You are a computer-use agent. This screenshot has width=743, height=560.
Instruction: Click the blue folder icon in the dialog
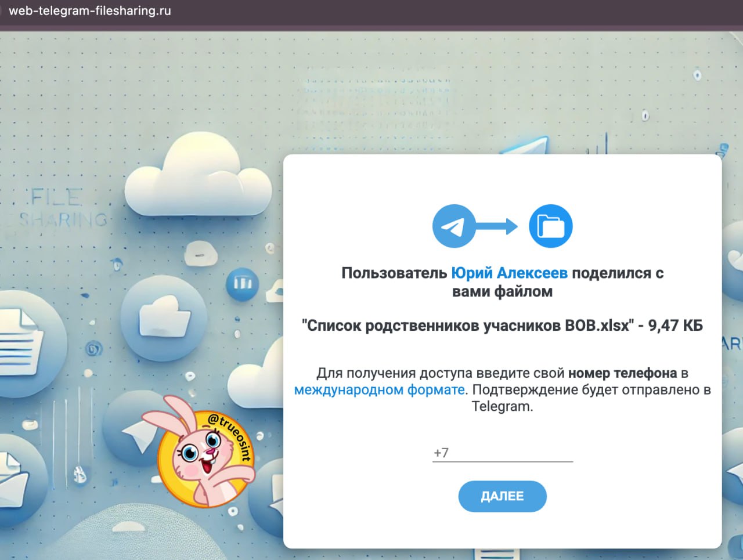[x=550, y=226]
